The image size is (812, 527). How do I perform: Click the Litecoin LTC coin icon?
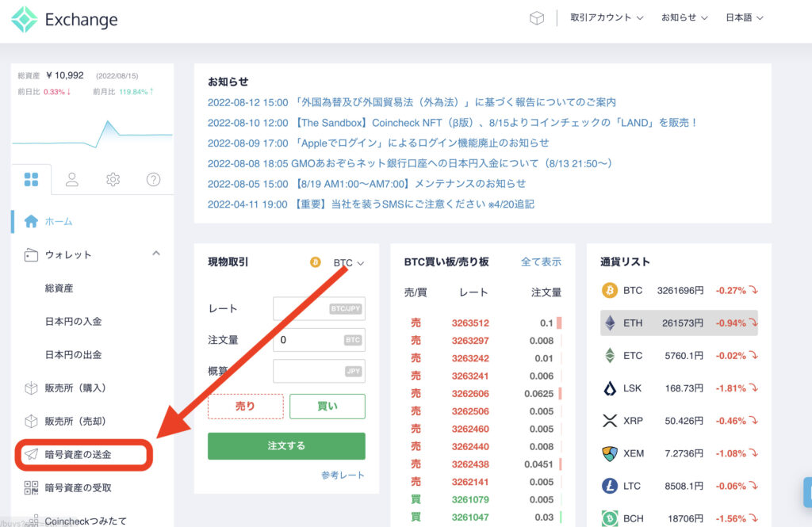click(609, 486)
